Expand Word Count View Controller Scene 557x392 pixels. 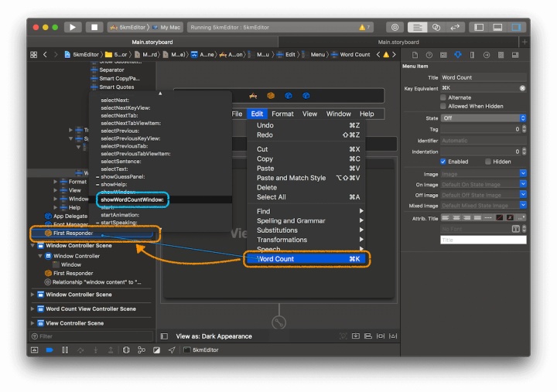32,309
